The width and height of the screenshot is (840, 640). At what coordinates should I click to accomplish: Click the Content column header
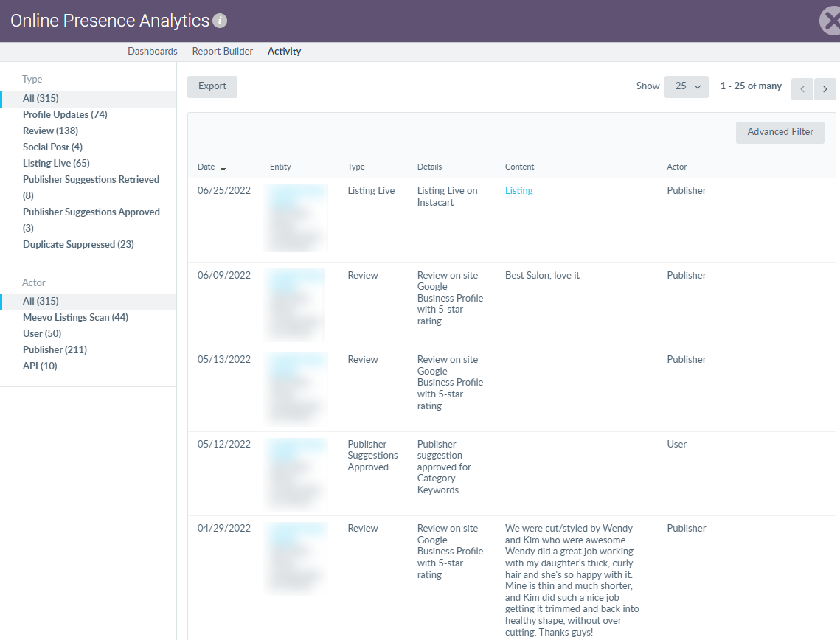point(519,167)
